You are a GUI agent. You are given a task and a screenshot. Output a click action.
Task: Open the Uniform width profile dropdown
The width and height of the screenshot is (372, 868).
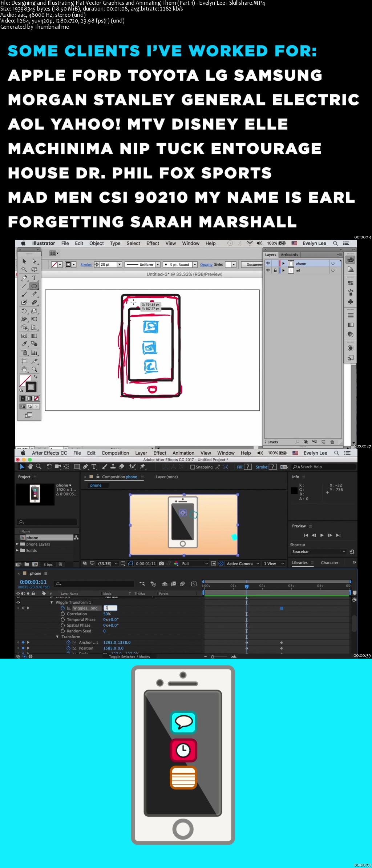coord(158,265)
